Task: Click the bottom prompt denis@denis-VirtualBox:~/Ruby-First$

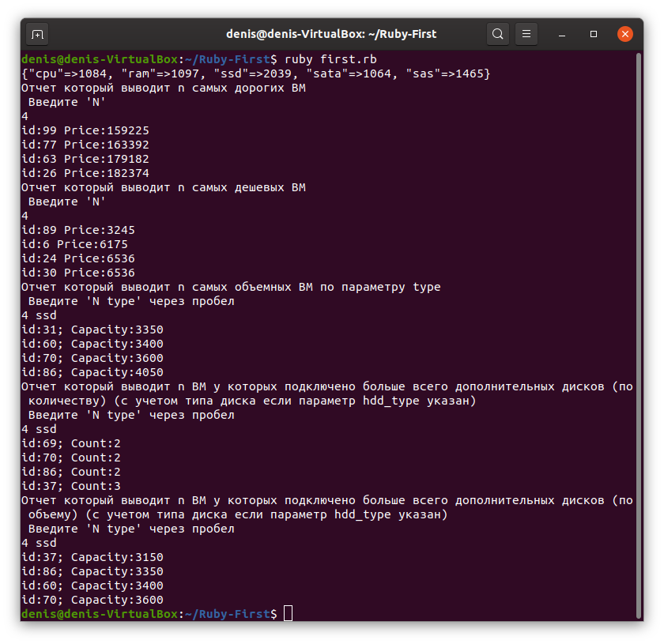Action: pos(149,614)
